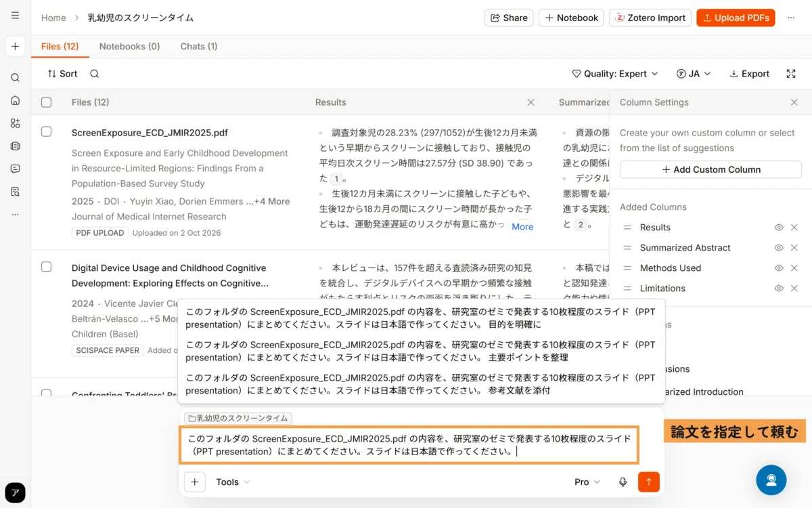Expand Results text with the More link

(x=522, y=227)
